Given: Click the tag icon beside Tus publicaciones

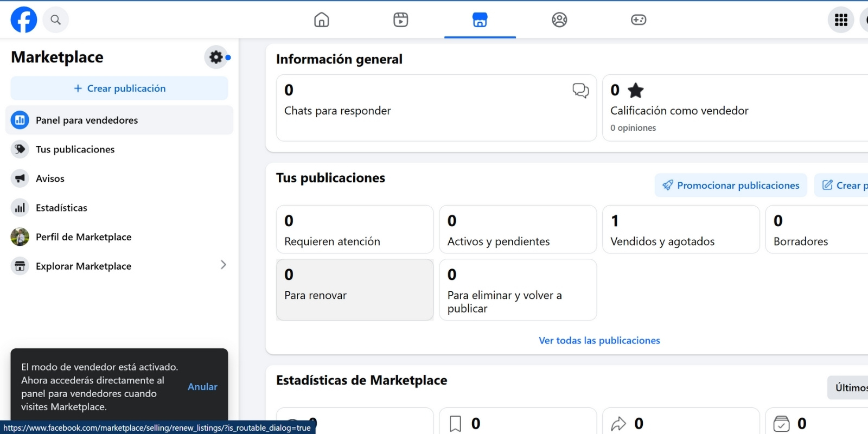Looking at the screenshot, I should tap(20, 149).
